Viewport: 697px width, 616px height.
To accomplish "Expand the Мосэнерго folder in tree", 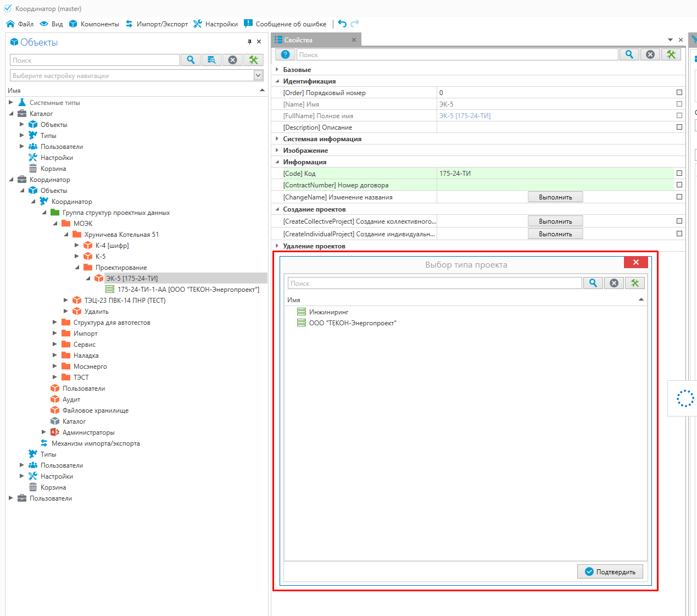I will (55, 367).
